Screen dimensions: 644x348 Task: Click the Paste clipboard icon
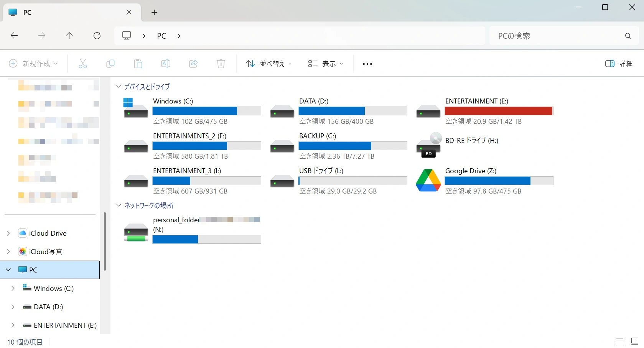[x=138, y=64]
